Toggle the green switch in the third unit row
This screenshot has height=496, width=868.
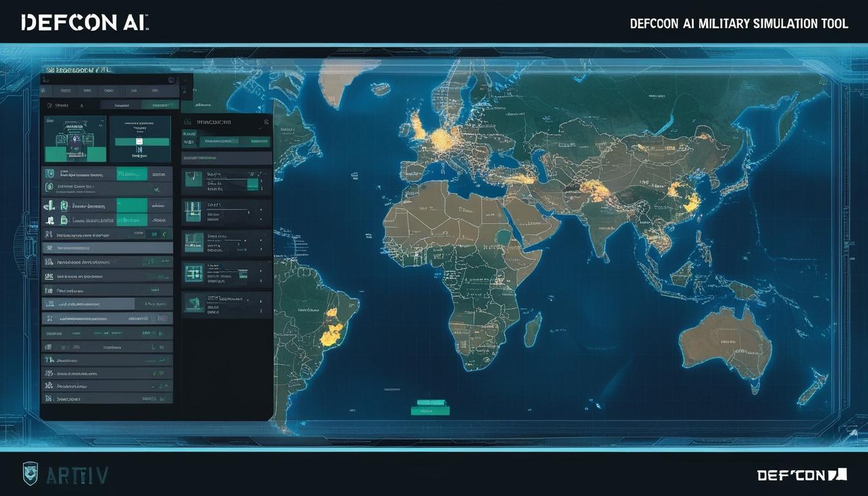click(x=132, y=205)
